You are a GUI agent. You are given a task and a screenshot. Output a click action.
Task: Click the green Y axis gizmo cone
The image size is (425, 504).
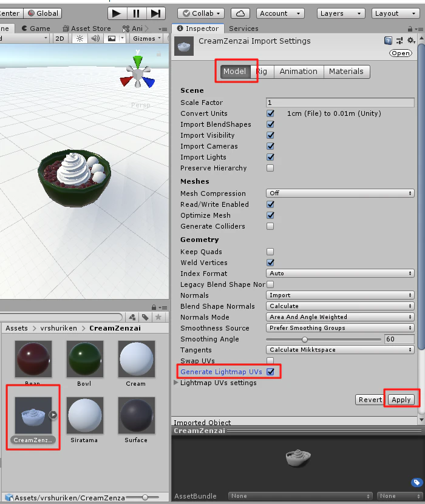coord(138,61)
